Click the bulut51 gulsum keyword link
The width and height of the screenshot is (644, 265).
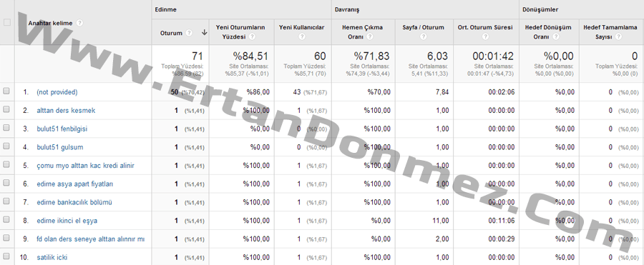(x=60, y=147)
